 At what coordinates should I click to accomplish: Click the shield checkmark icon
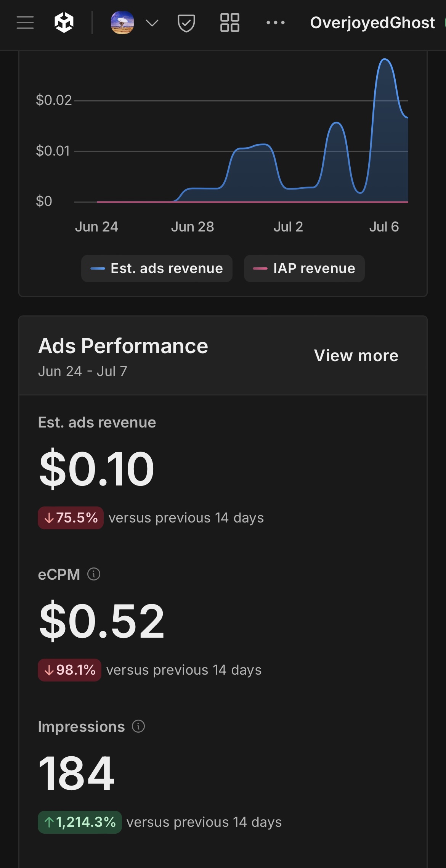click(186, 23)
